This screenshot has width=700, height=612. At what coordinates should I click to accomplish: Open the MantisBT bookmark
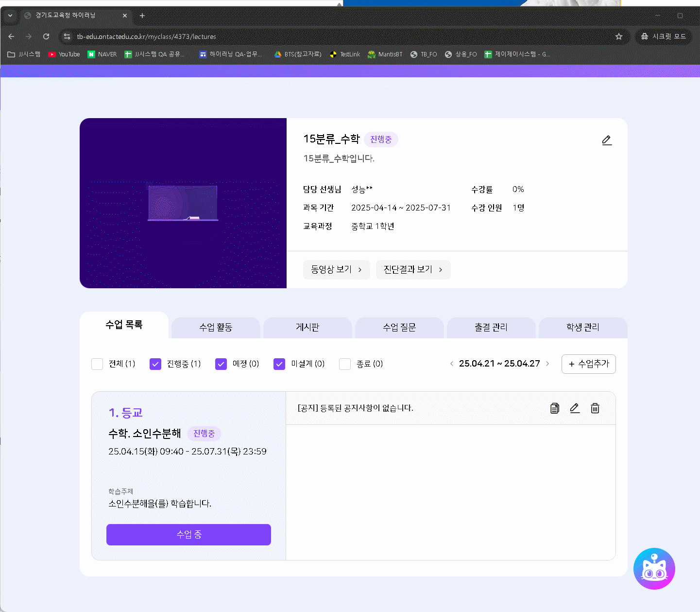(x=385, y=54)
